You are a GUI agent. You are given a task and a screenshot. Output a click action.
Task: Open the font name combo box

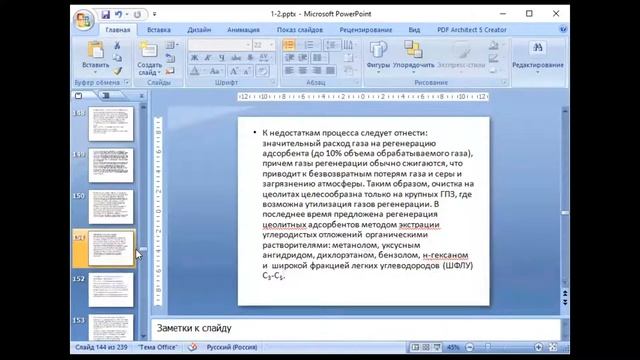[220, 45]
